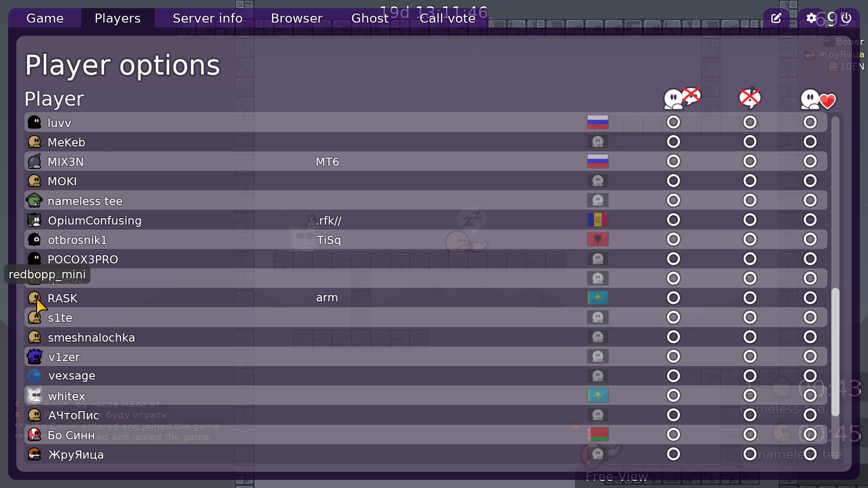Ignore emoticons from MIX3N
Image resolution: width=868 pixels, height=488 pixels.
(750, 161)
